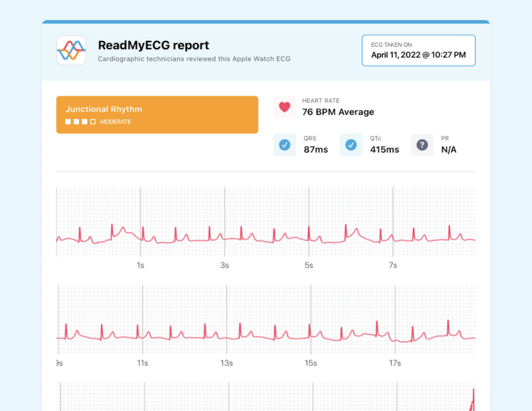Click the HEART RATE label
The image size is (532, 411).
(x=321, y=101)
